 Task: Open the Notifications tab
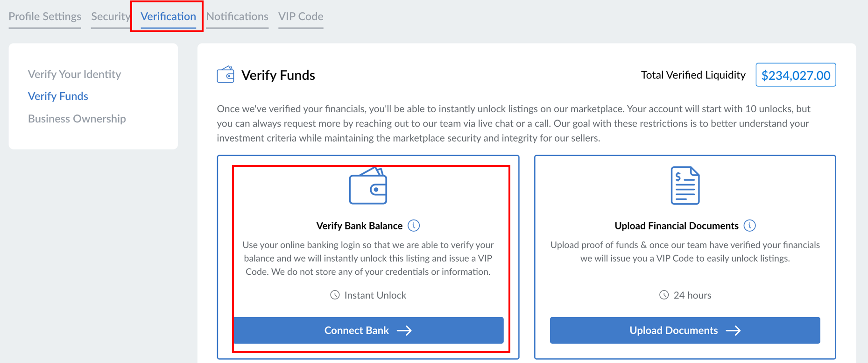[237, 16]
